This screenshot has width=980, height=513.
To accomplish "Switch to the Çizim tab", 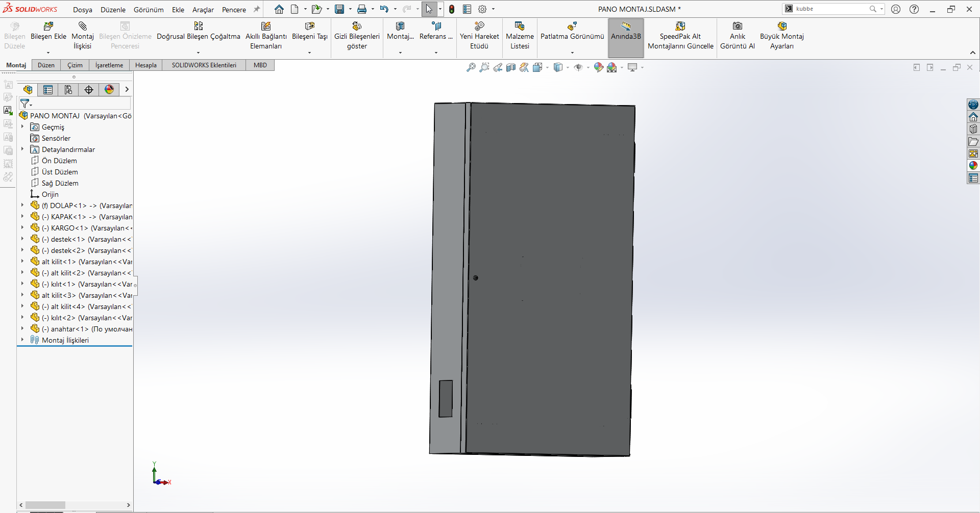I will (75, 65).
